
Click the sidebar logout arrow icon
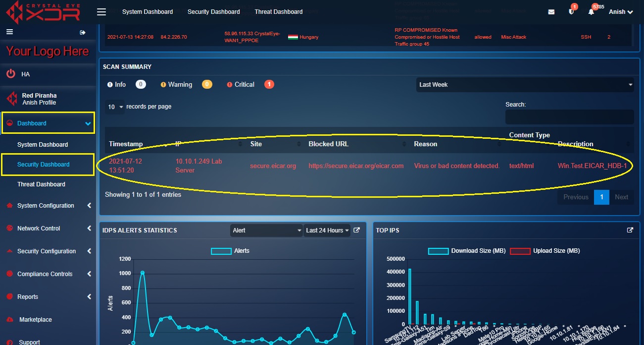(x=83, y=32)
